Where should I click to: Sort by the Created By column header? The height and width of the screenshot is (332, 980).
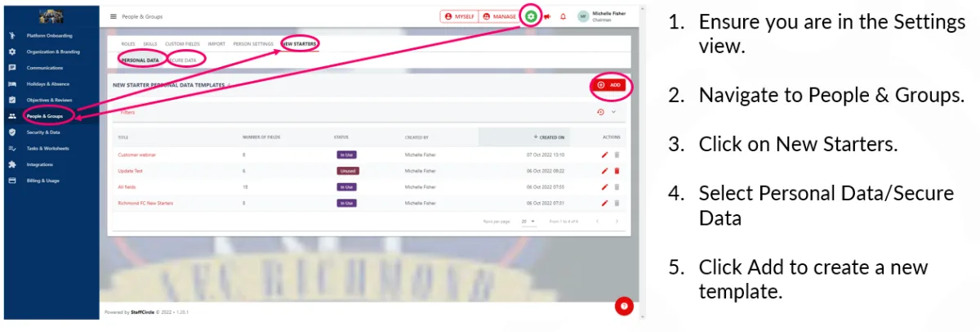[x=416, y=137]
